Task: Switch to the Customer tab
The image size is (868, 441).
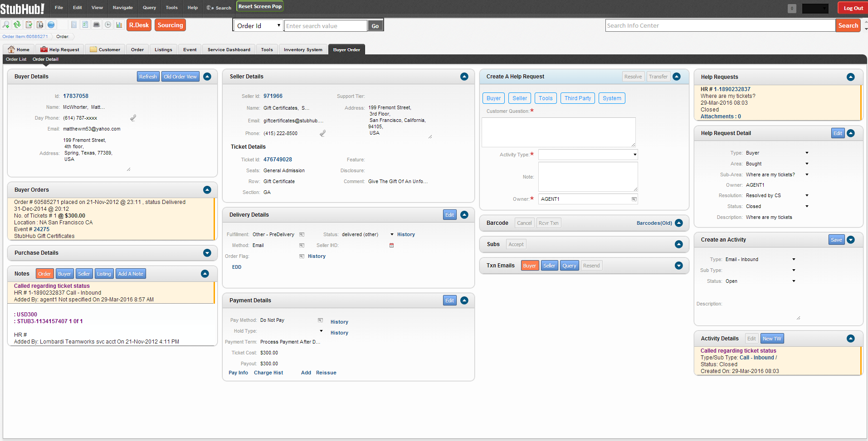Action: [x=105, y=49]
